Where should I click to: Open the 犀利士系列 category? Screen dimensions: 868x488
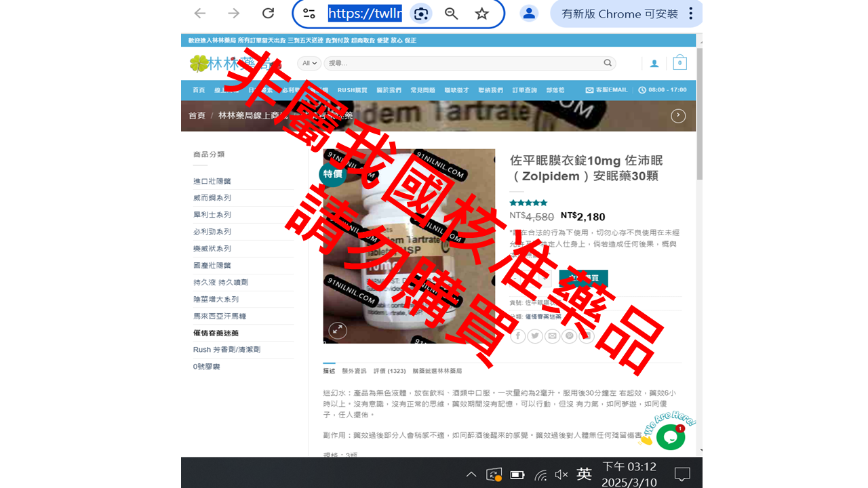(x=212, y=215)
